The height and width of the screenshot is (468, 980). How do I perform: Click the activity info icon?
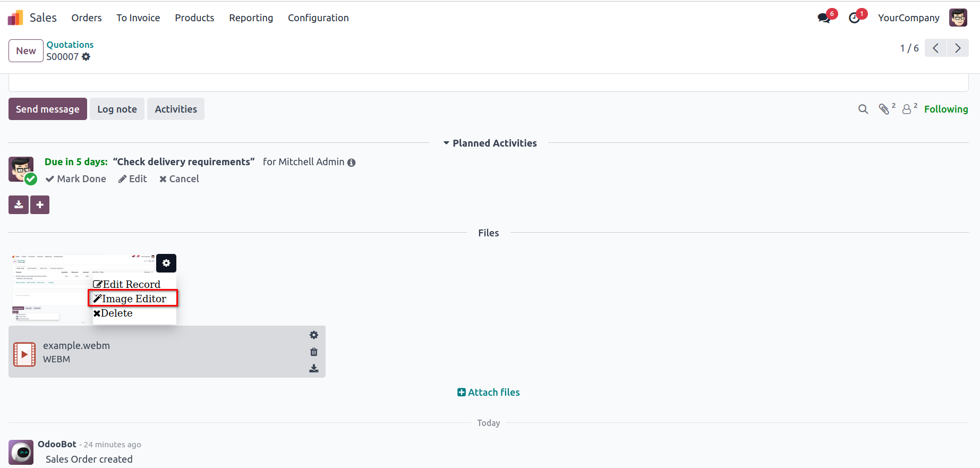click(352, 163)
